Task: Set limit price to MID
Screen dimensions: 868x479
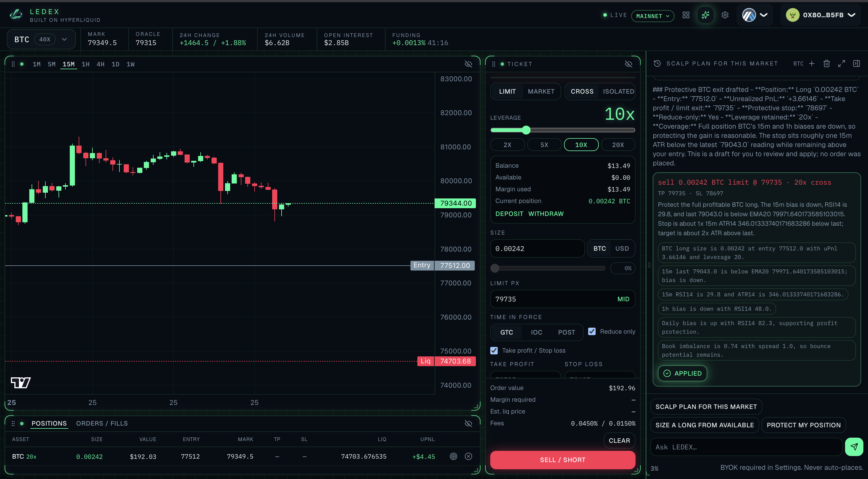Action: 623,299
